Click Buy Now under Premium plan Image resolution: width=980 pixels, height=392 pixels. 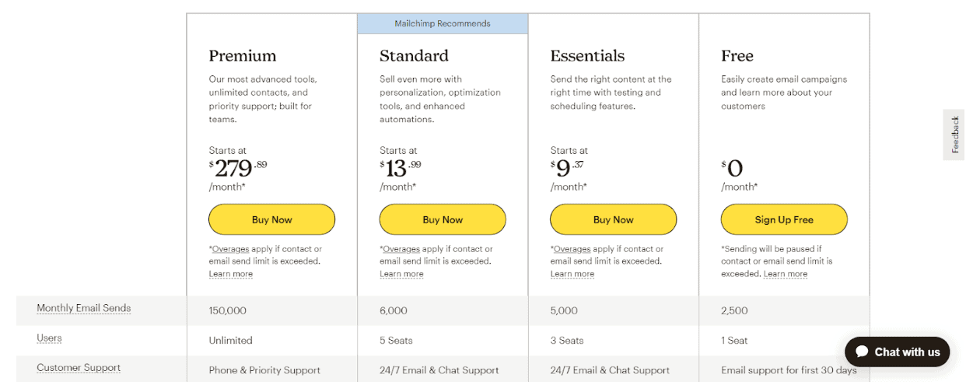click(271, 219)
